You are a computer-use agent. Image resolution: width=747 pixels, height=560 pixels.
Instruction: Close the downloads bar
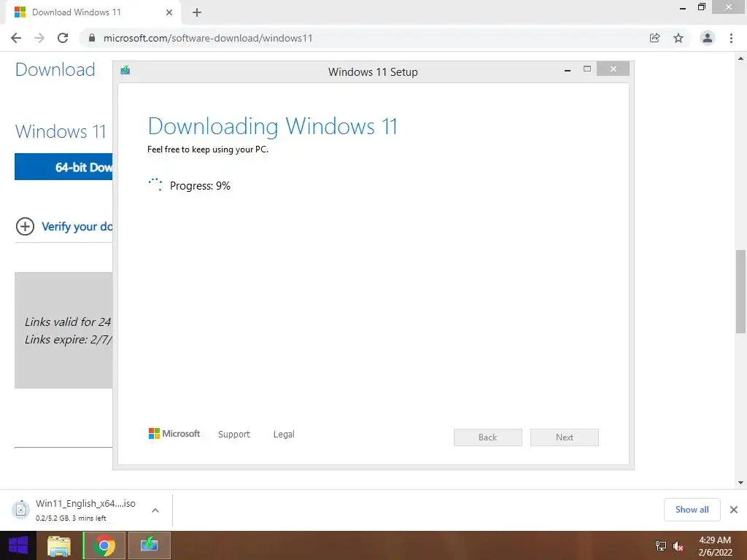734,510
